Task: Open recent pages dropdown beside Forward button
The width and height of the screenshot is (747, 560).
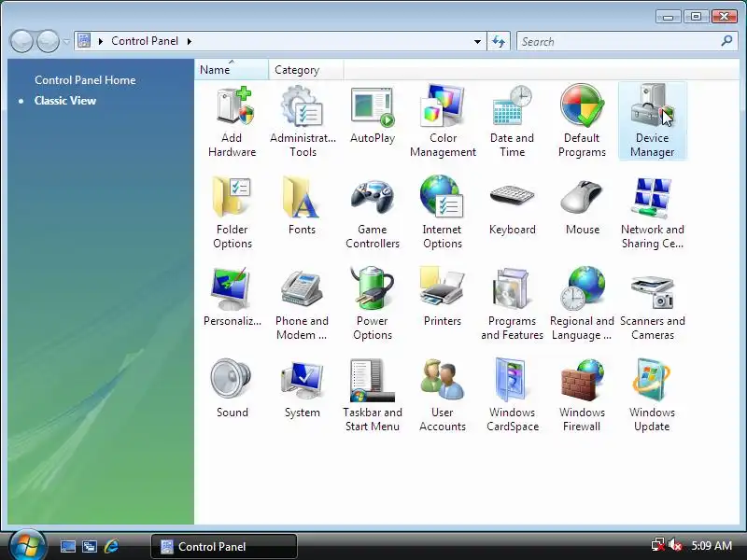Action: [66, 41]
